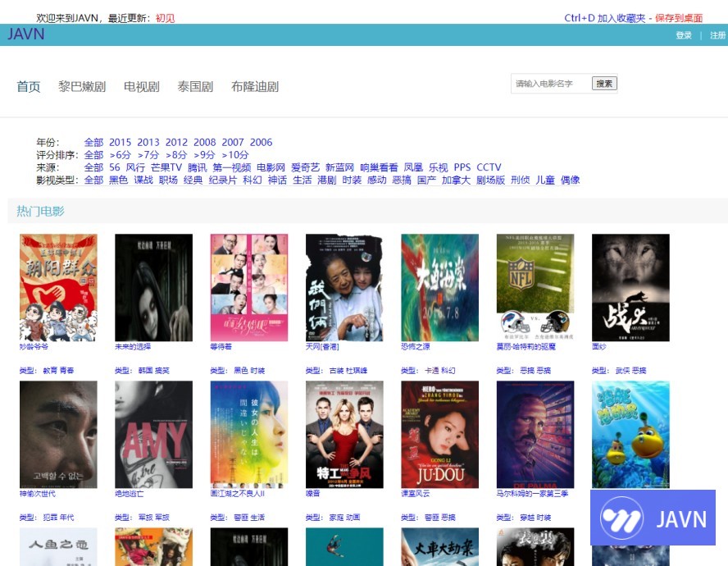Filter source by 爱奇艺
This screenshot has height=566, width=728.
coord(305,167)
